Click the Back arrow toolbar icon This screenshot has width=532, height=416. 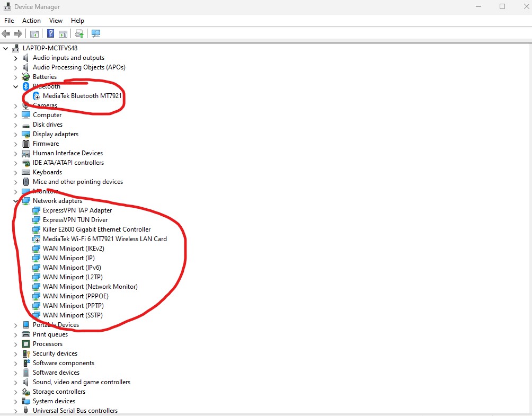click(6, 33)
